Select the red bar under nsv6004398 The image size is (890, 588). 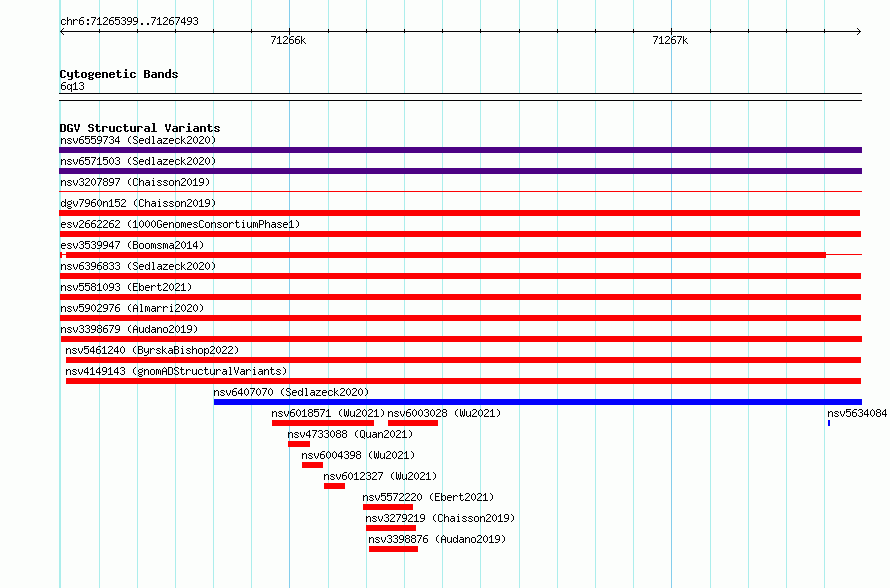pos(312,465)
